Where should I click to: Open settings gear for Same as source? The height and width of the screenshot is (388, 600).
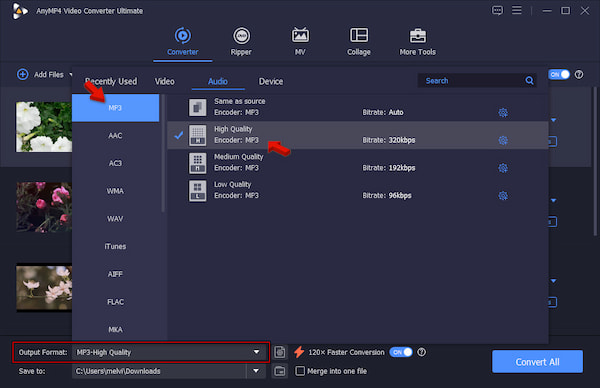503,112
